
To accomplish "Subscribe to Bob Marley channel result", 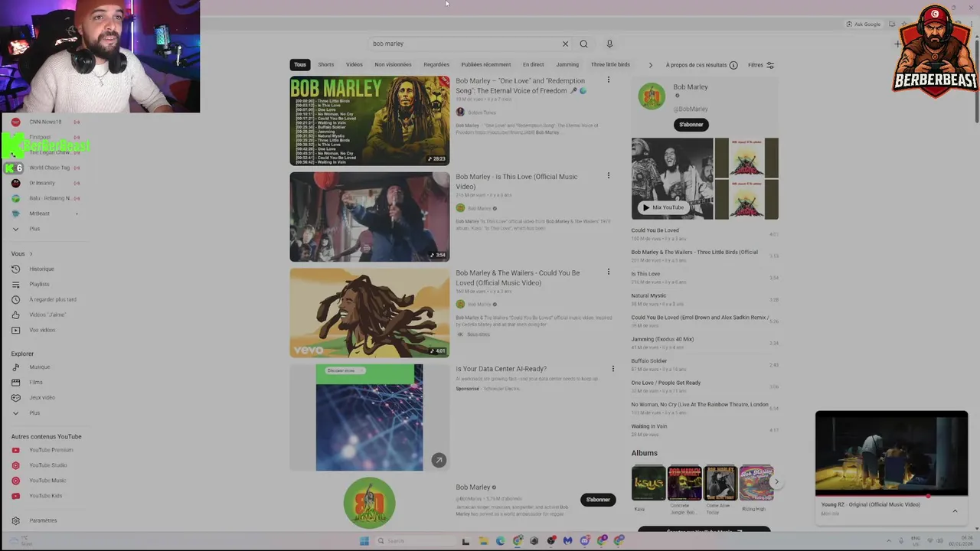I will [598, 500].
